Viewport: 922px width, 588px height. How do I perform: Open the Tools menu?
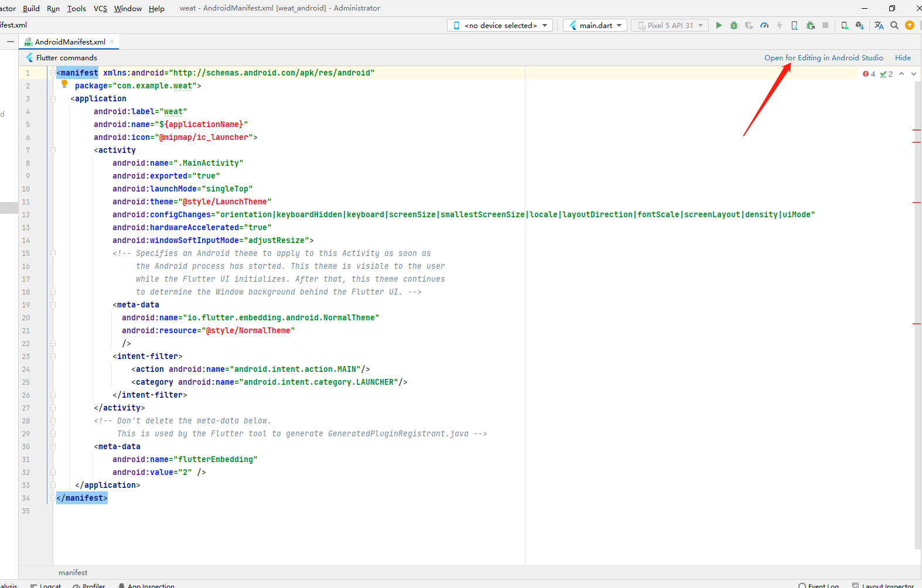click(76, 8)
